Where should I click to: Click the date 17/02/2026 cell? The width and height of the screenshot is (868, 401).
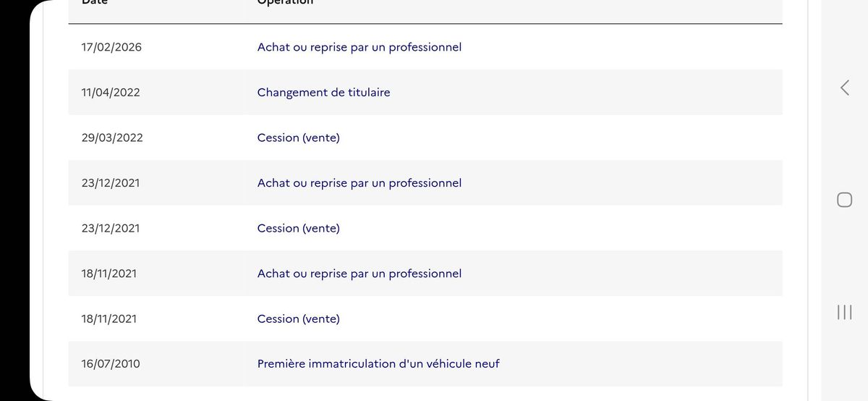click(111, 47)
